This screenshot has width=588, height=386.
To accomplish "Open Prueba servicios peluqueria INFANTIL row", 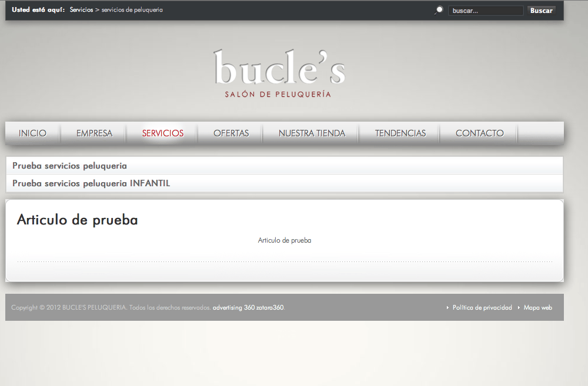I will point(284,183).
